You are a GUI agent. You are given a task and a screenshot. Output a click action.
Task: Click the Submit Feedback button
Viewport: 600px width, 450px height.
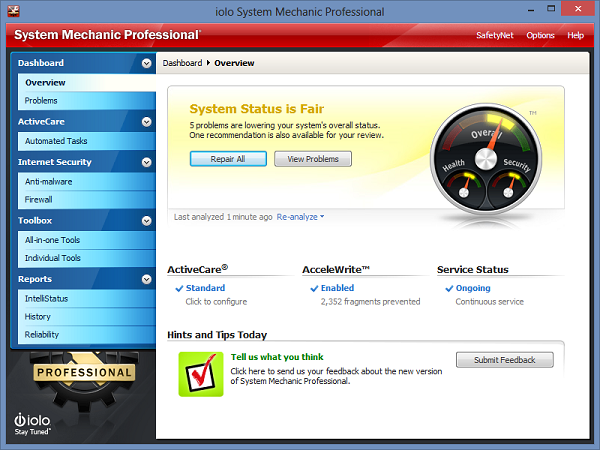click(504, 360)
